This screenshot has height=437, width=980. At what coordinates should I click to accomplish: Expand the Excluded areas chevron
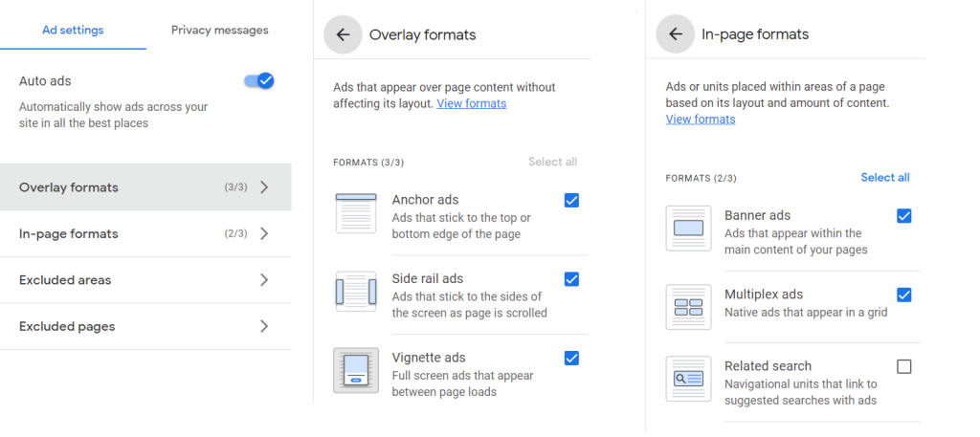point(264,279)
